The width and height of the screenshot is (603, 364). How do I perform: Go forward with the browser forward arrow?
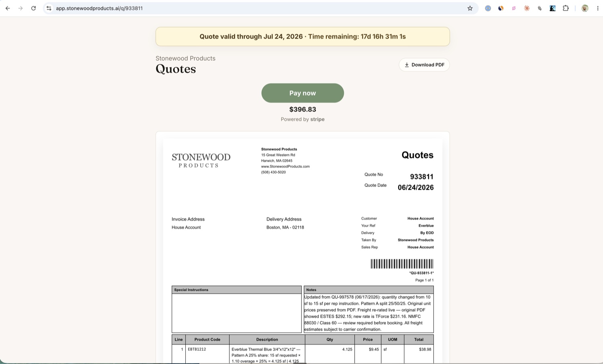[x=21, y=8]
